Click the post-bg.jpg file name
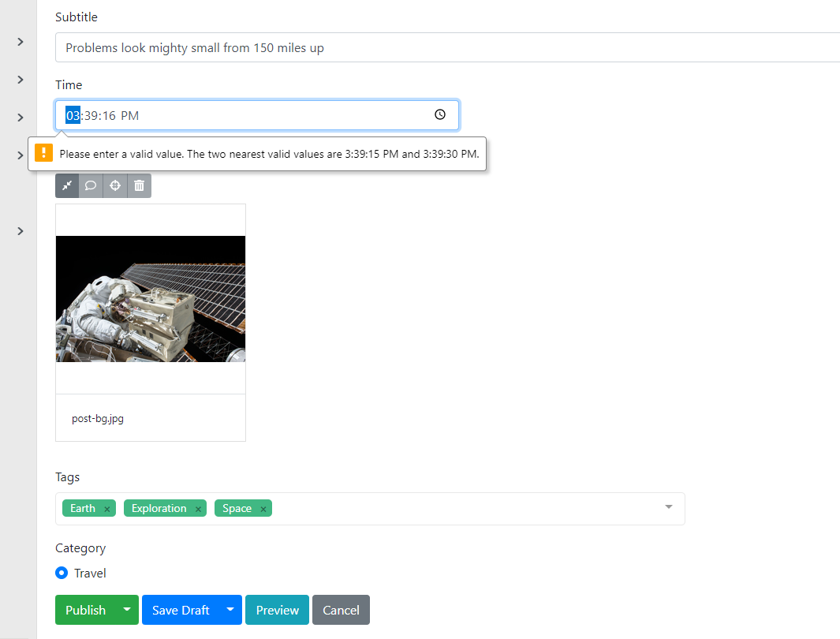 [98, 418]
